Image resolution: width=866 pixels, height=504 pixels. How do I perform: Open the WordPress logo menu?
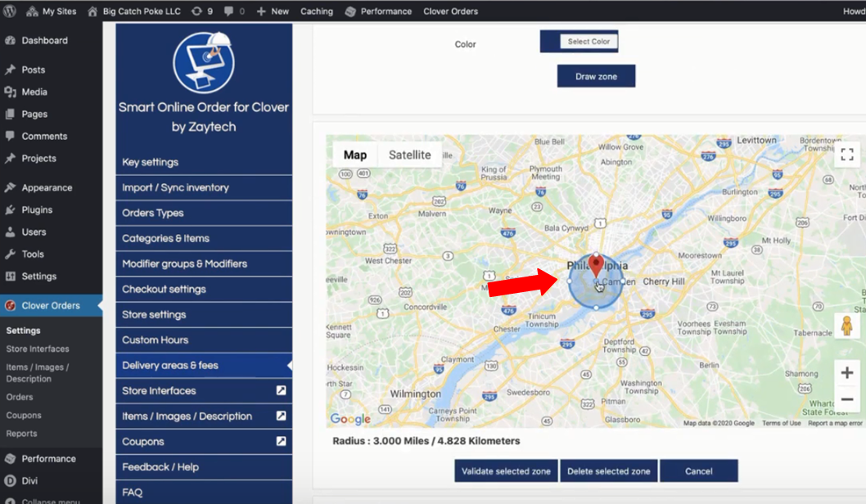9,11
